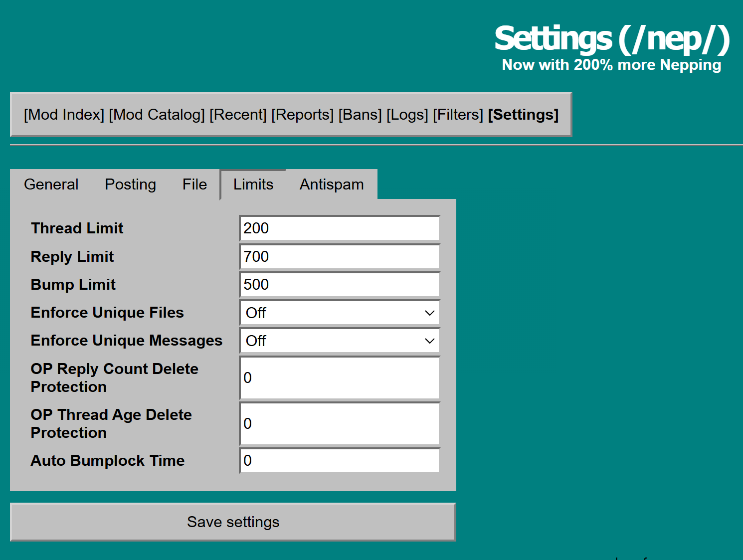Switch to the General tab

[51, 185]
